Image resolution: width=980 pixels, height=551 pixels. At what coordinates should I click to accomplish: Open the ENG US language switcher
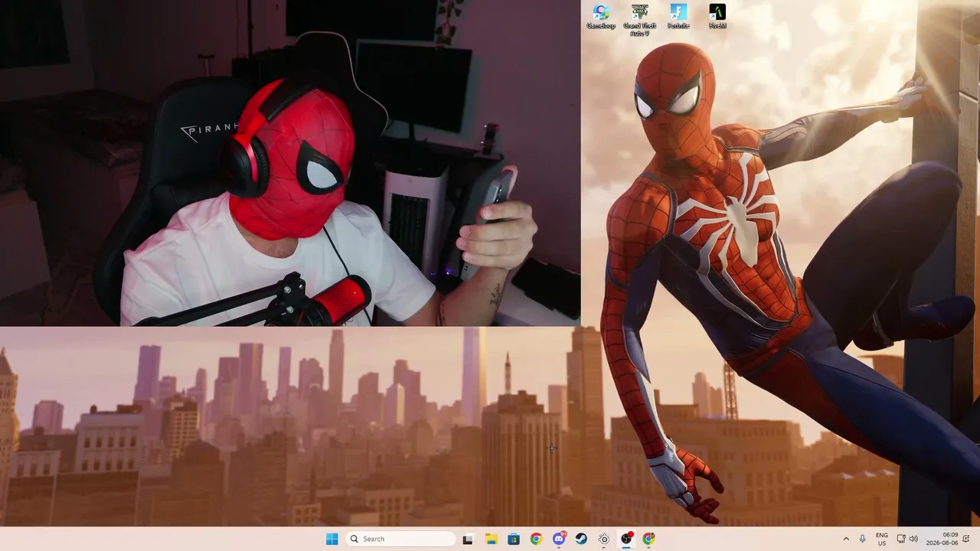(x=882, y=539)
